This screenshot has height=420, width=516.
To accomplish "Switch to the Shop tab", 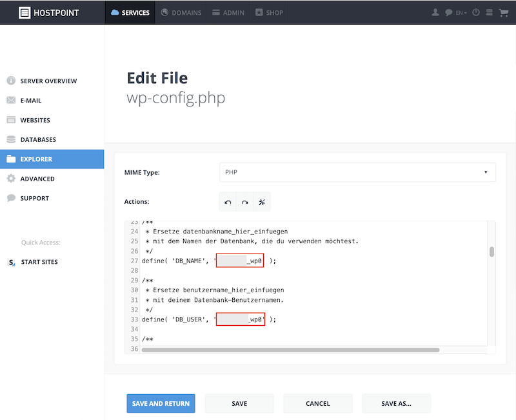I will tap(269, 12).
